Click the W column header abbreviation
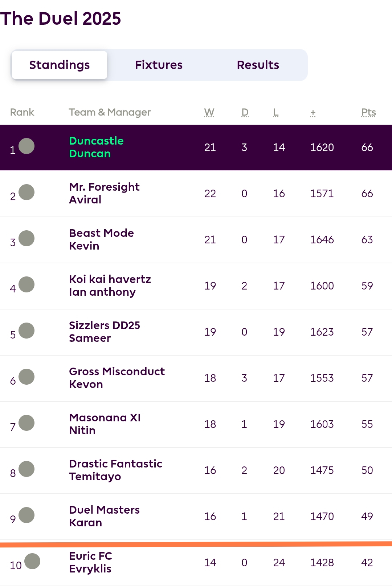 click(209, 112)
